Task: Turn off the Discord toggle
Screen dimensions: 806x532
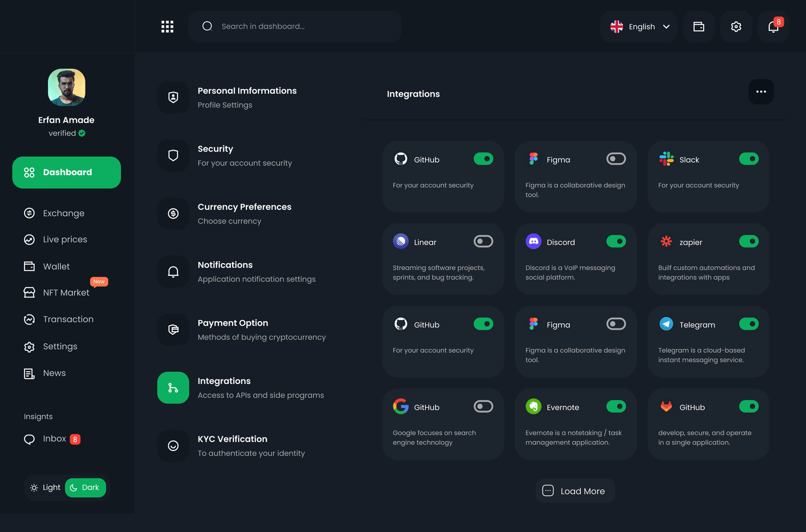Action: tap(616, 242)
